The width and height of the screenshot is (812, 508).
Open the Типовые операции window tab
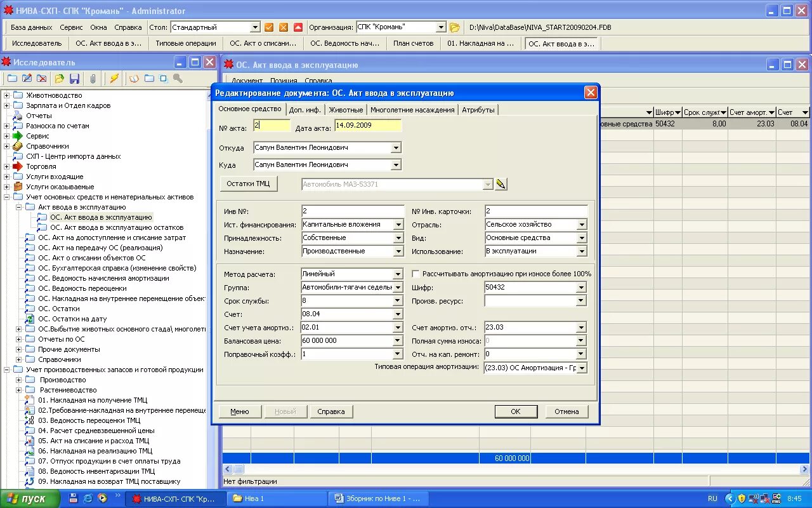[186, 43]
